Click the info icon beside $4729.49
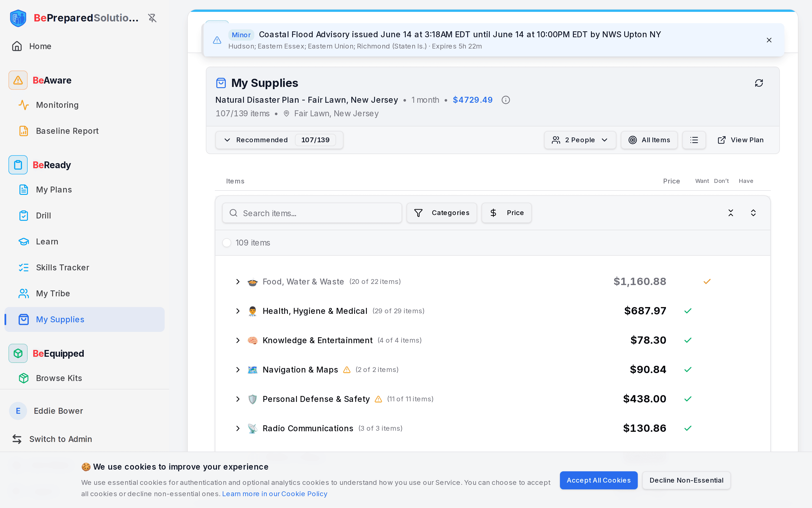812x508 pixels. click(x=506, y=100)
